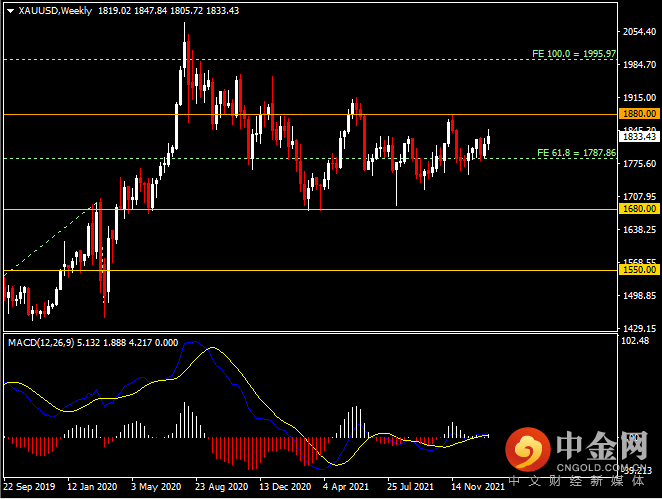Click the XAUUSD chart title dropdown triangle
The height and width of the screenshot is (499, 662).
(11, 11)
